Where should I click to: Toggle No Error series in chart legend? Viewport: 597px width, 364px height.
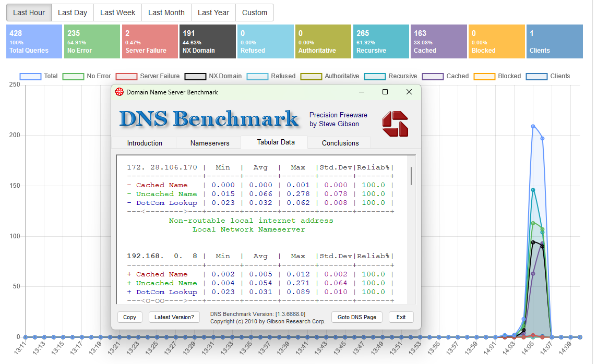[x=87, y=76]
